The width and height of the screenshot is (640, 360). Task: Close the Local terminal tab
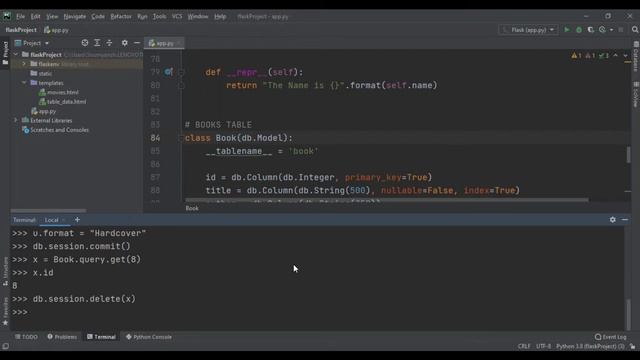[x=64, y=220]
